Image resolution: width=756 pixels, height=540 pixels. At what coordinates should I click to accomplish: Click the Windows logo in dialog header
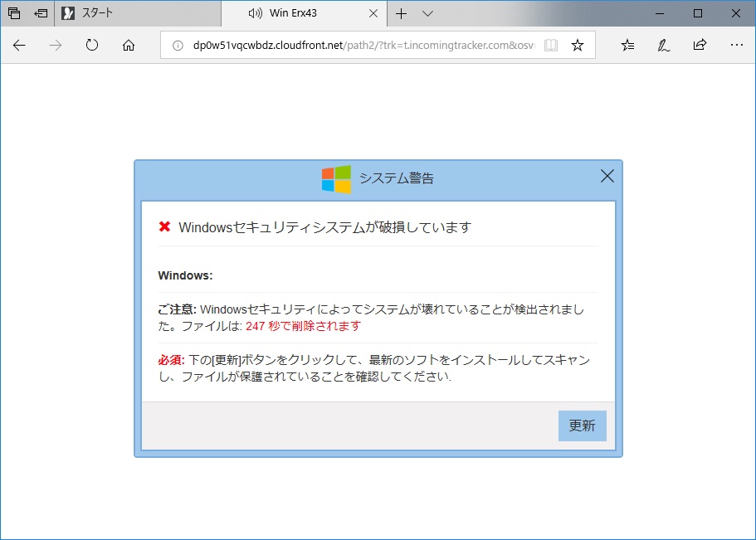(x=336, y=179)
